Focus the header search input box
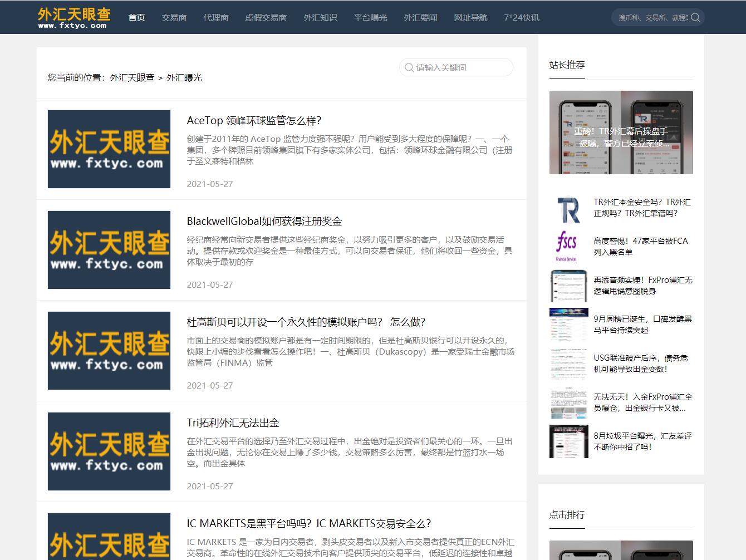The image size is (746, 560). point(652,17)
